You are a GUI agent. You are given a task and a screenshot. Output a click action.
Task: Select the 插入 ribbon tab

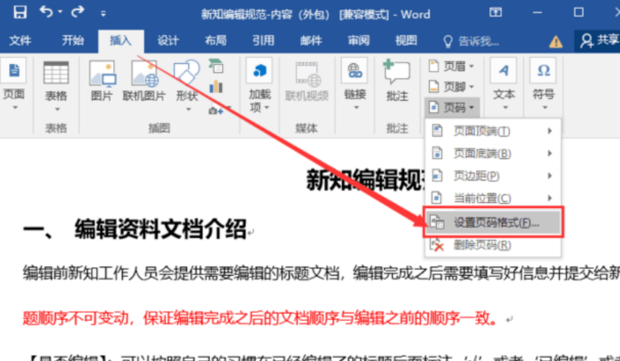[x=121, y=41]
